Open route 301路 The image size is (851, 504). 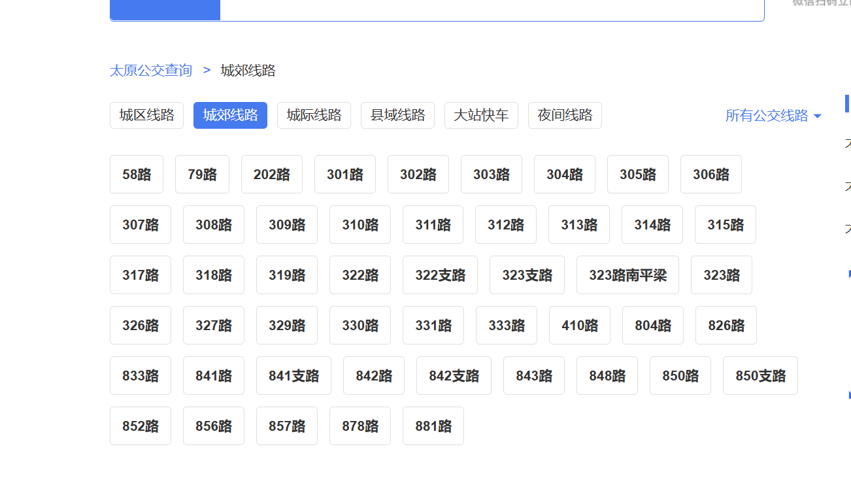[345, 175]
